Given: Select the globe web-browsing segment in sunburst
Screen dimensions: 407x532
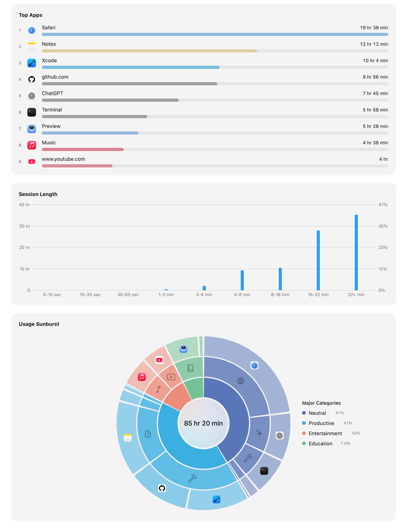Looking at the screenshot, I should [241, 381].
